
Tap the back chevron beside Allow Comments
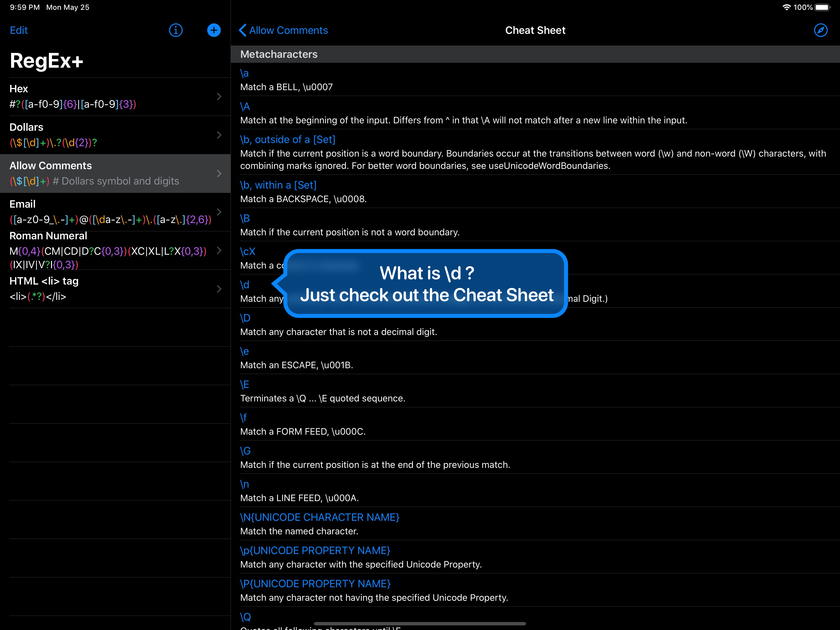(243, 30)
